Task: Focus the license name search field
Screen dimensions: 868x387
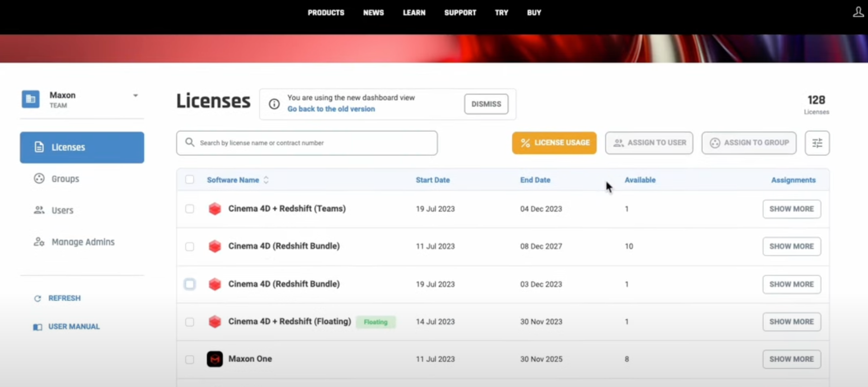Action: (x=307, y=143)
